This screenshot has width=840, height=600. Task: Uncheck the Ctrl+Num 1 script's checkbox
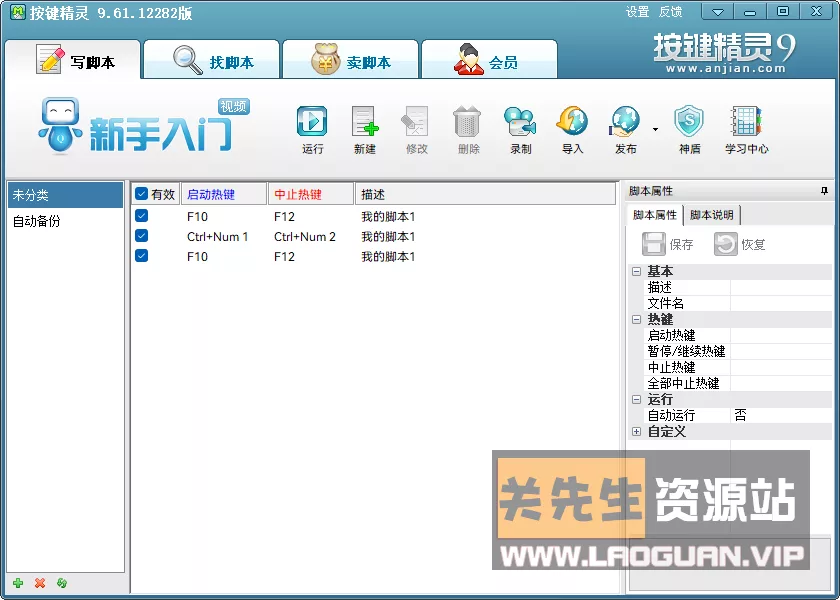point(140,237)
